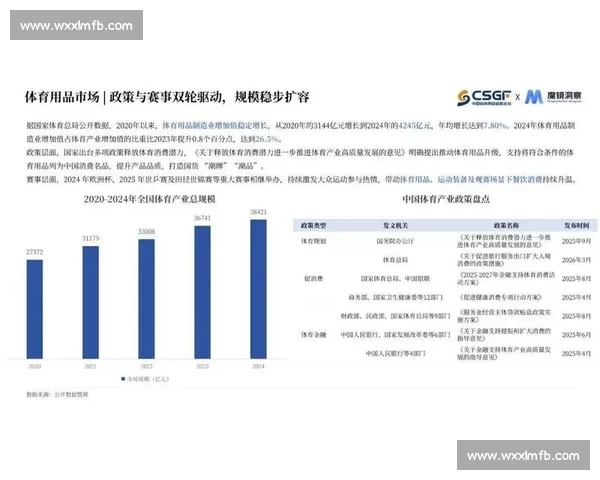
Task: Click the 2020 axis label
Action: tap(34, 366)
